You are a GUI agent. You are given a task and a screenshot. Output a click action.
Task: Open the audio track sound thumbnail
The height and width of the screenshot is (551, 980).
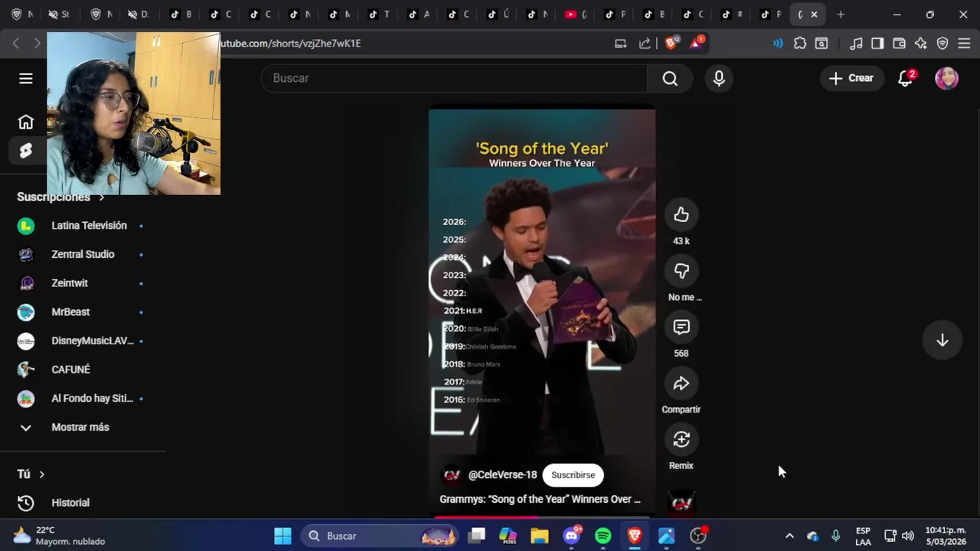pyautogui.click(x=681, y=502)
